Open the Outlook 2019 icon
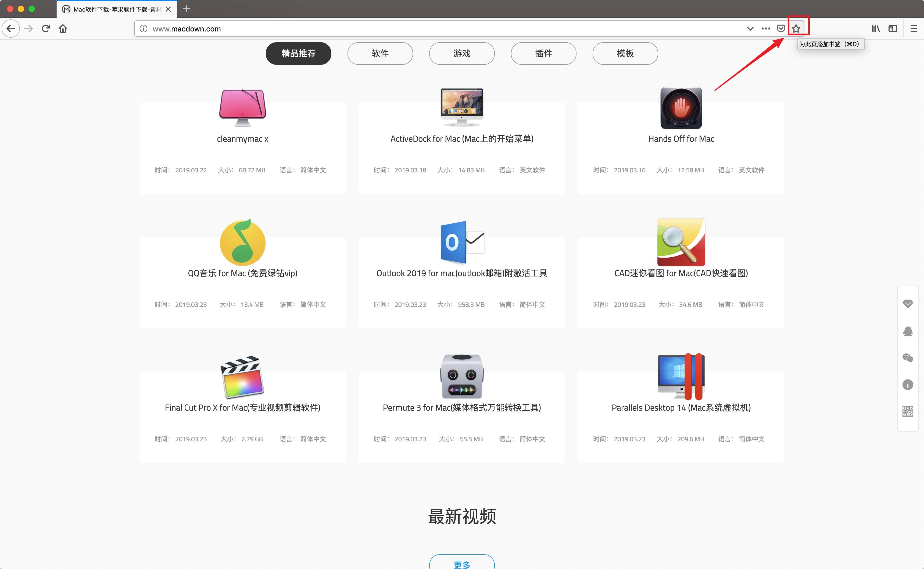Viewport: 924px width, 569px height. point(462,242)
